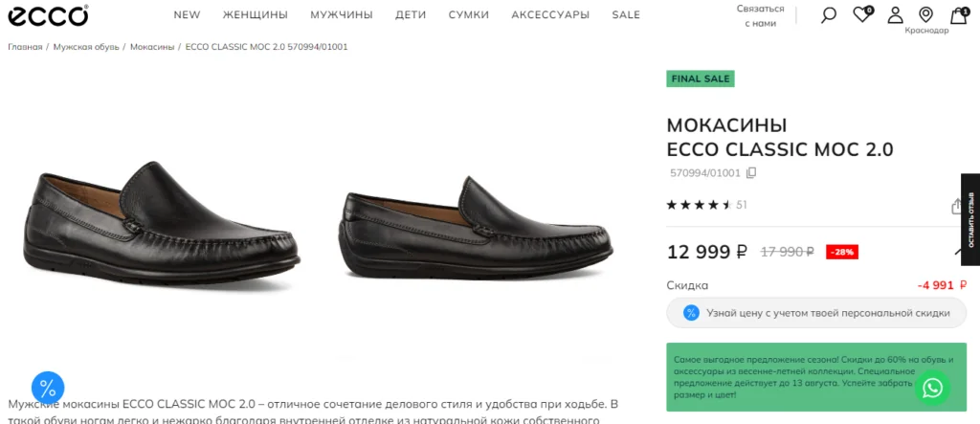Open the АКСЕССУАРЫ menu

pyautogui.click(x=550, y=15)
